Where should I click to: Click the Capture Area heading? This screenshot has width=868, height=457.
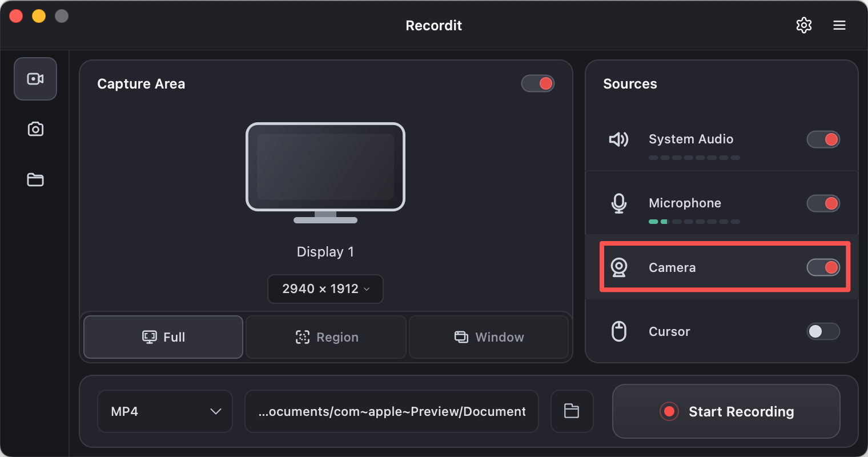pyautogui.click(x=141, y=84)
